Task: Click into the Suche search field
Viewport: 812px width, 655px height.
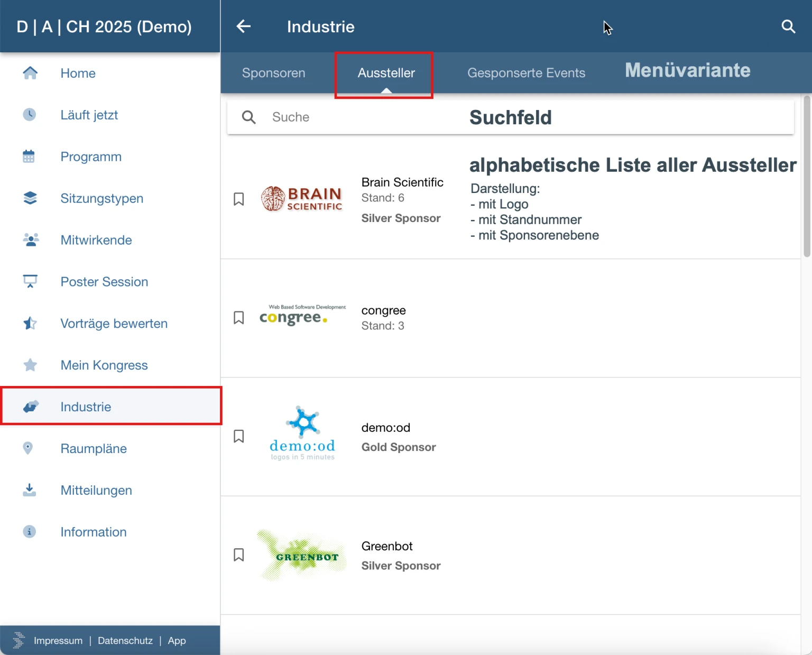Action: pyautogui.click(x=359, y=117)
